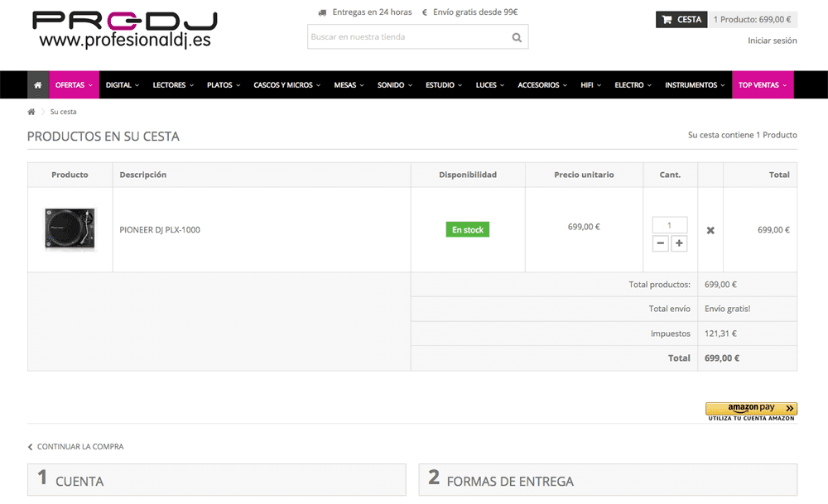Click 'Envío gratis desde 99€' text

(x=475, y=12)
